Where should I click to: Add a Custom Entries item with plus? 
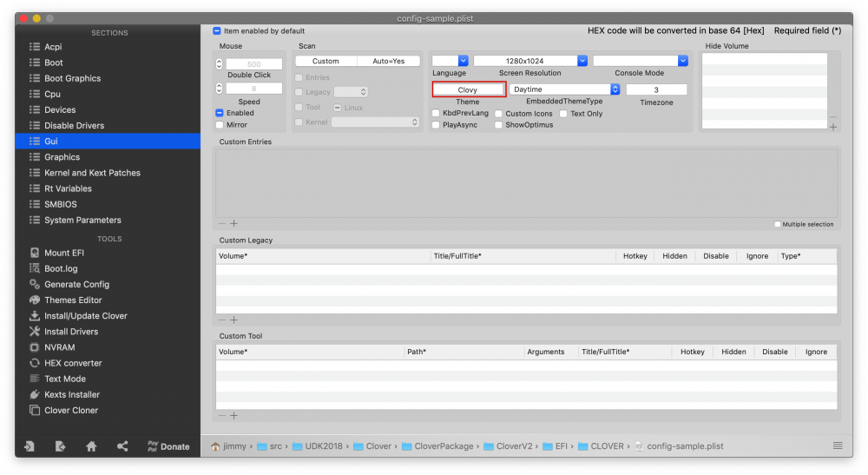point(233,224)
